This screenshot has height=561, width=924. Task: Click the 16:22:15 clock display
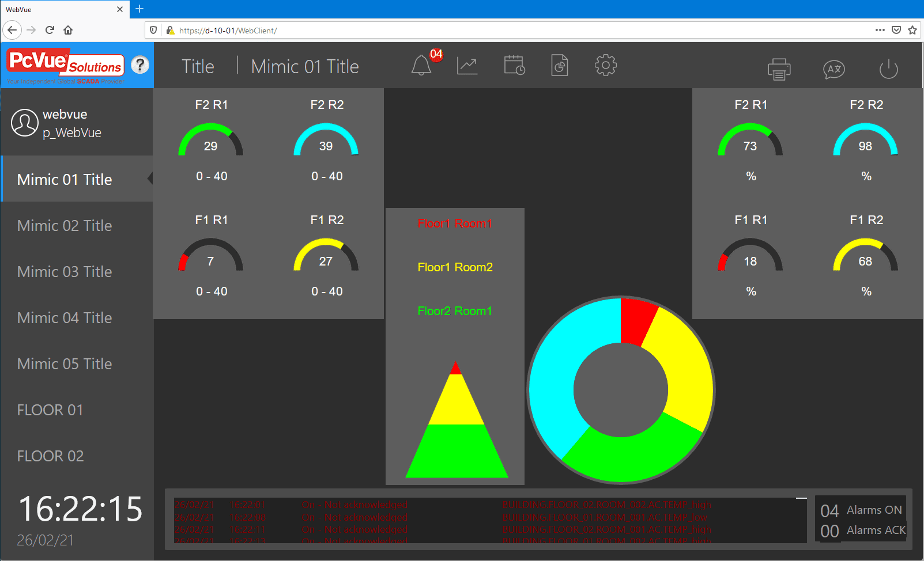80,509
